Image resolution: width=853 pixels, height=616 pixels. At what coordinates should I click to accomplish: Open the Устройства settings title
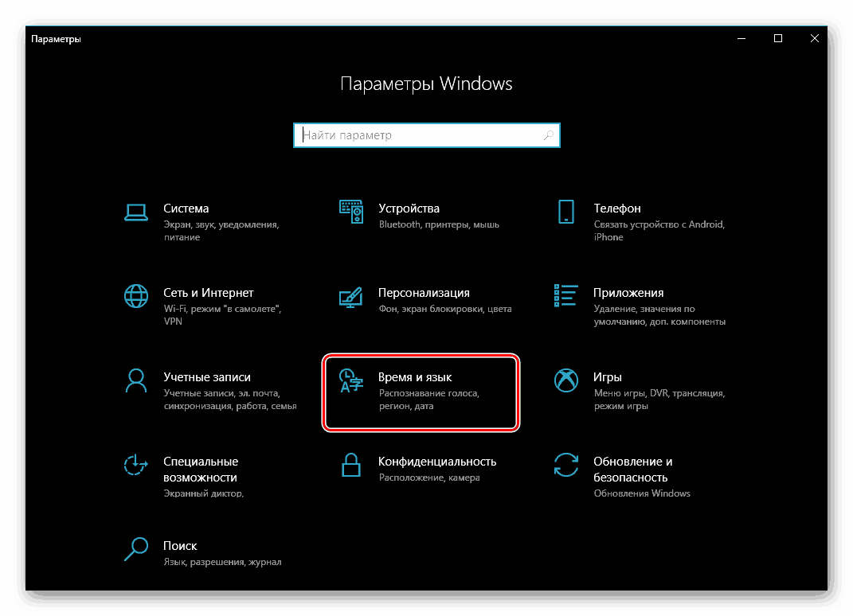coord(409,209)
